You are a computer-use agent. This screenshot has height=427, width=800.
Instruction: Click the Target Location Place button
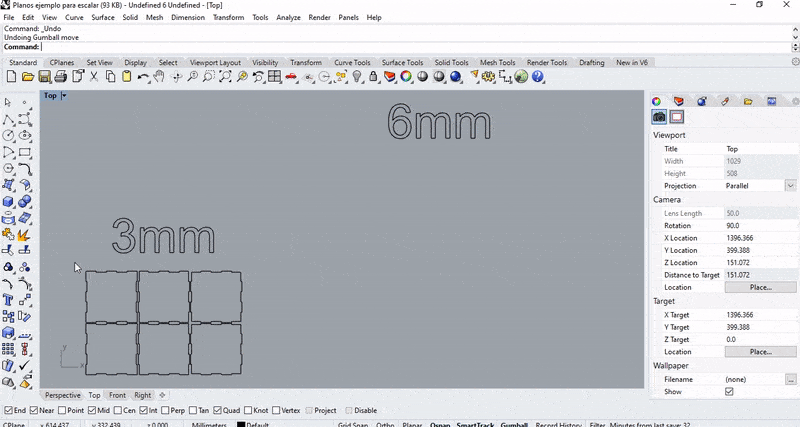coord(760,351)
